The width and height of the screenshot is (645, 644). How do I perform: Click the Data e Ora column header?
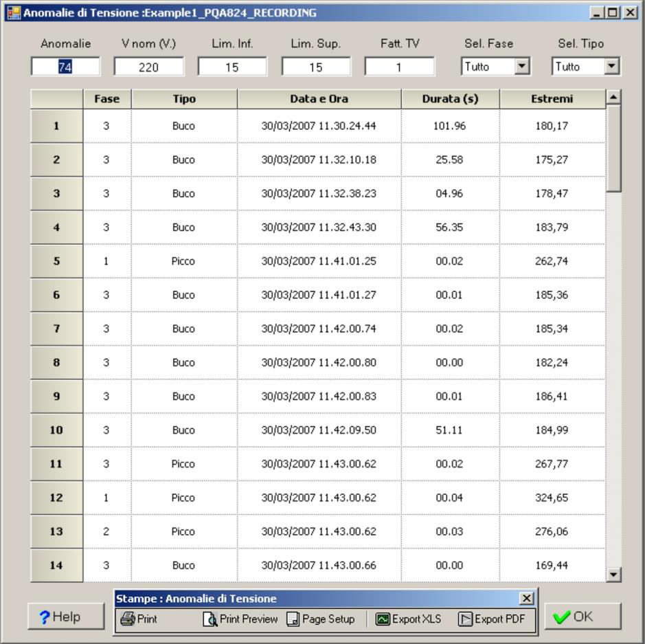pos(319,99)
